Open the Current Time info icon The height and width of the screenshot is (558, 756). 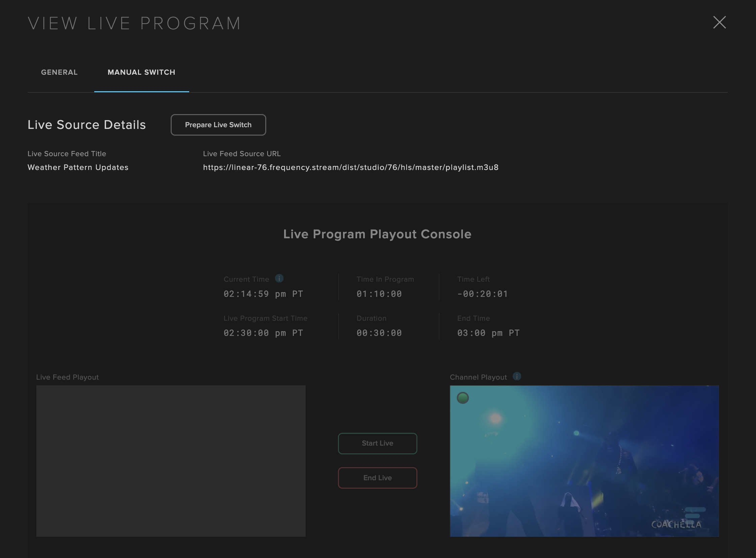pos(279,278)
